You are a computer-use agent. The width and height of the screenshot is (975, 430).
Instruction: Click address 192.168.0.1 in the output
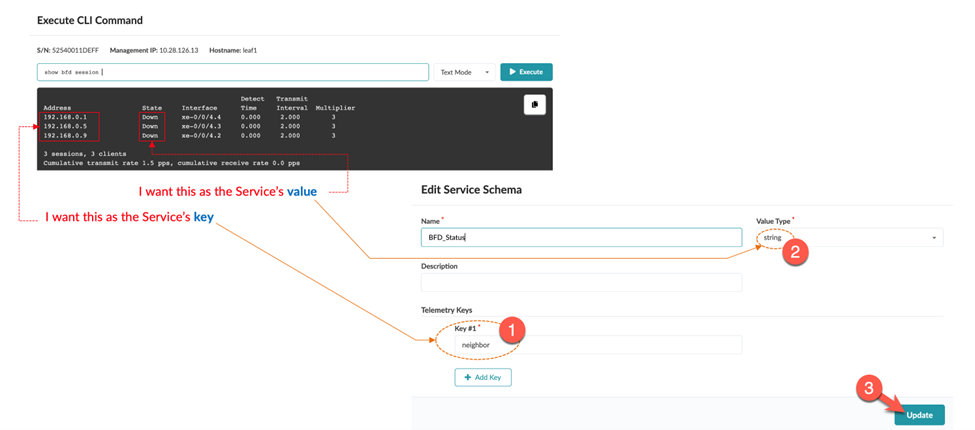[65, 117]
